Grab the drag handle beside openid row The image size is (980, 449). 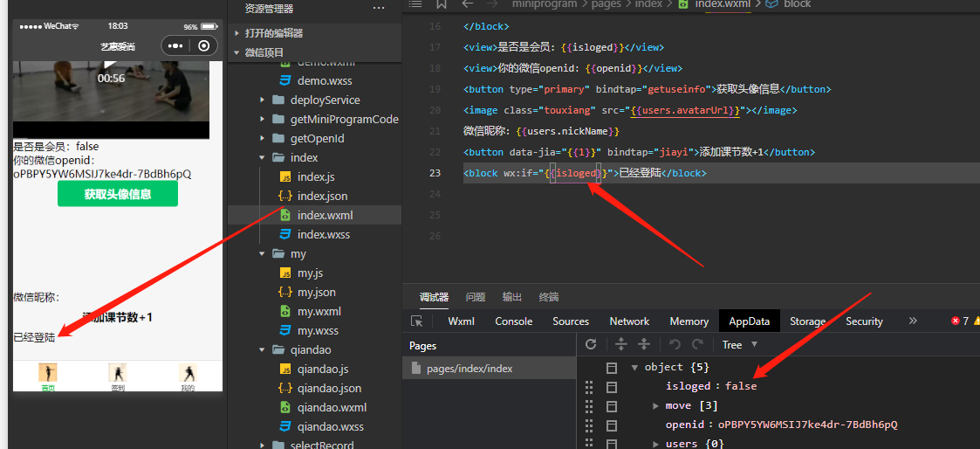point(588,425)
